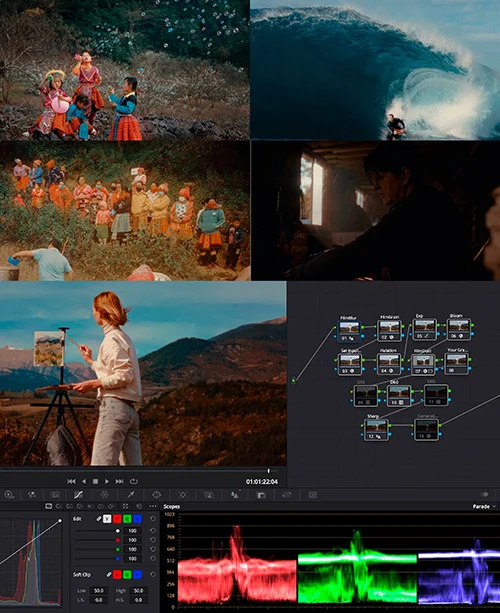Select node 04 Halation
The image size is (500, 613).
click(x=389, y=364)
